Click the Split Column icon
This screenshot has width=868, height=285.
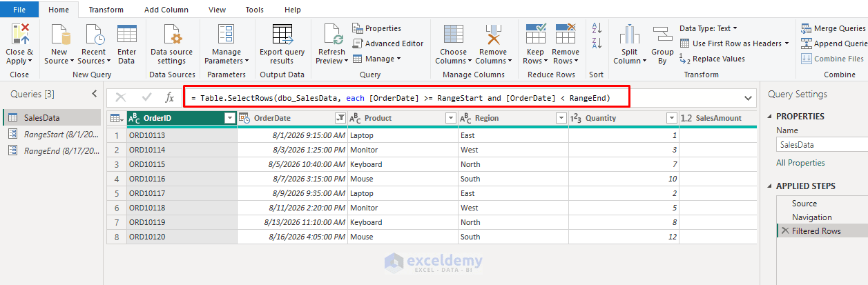pos(629,35)
